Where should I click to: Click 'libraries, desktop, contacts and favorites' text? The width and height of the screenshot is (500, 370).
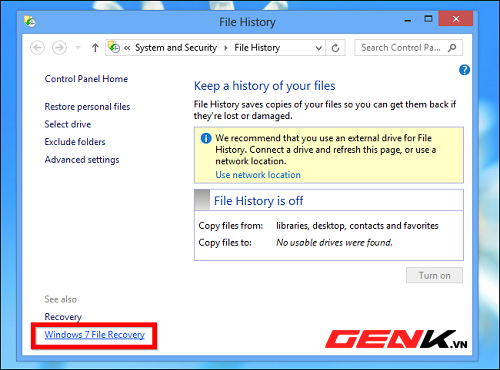[x=357, y=226]
